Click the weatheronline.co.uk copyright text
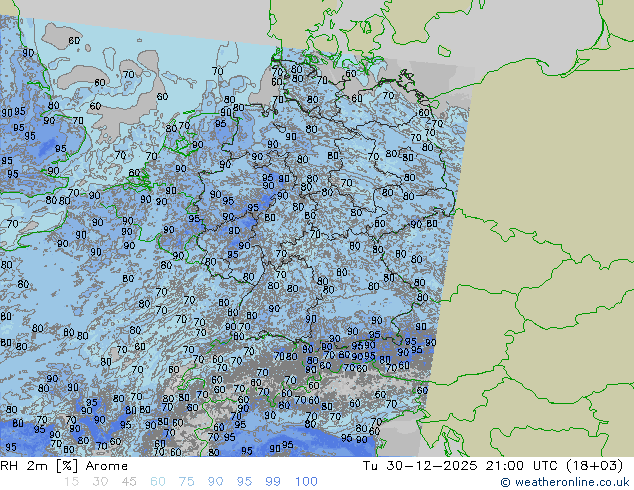The image size is (634, 490). 565,482
